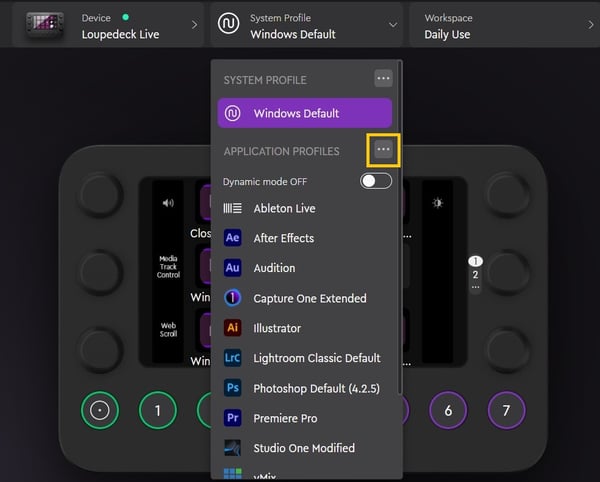Open the System Profile dropdown
600x482 pixels.
tap(306, 24)
